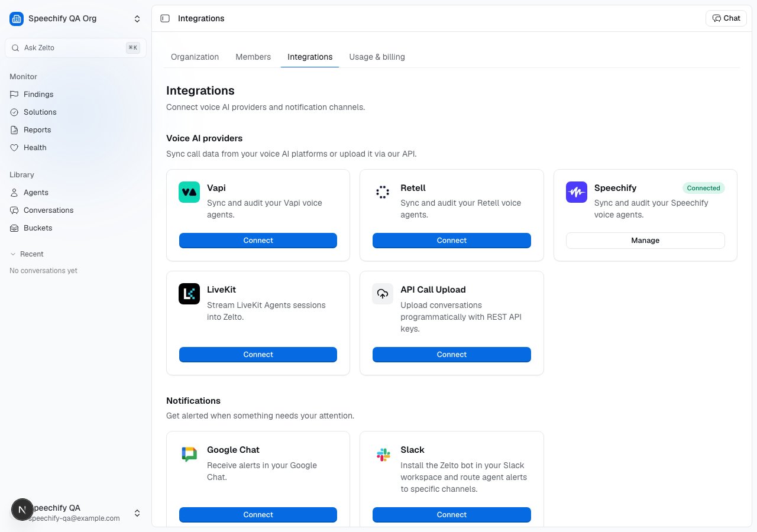Connect the Slack integration
Image resolution: width=757 pixels, height=532 pixels.
click(x=452, y=515)
